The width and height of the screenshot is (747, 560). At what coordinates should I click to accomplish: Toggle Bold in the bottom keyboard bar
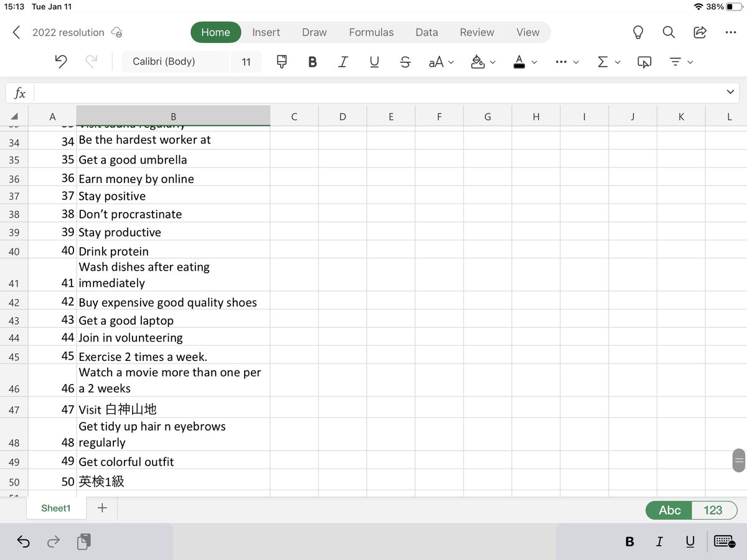tap(629, 542)
